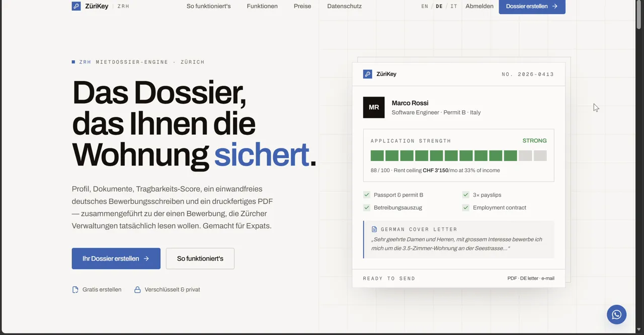Toggle the Employment contract checkmark
The height and width of the screenshot is (335, 644).
click(x=466, y=207)
